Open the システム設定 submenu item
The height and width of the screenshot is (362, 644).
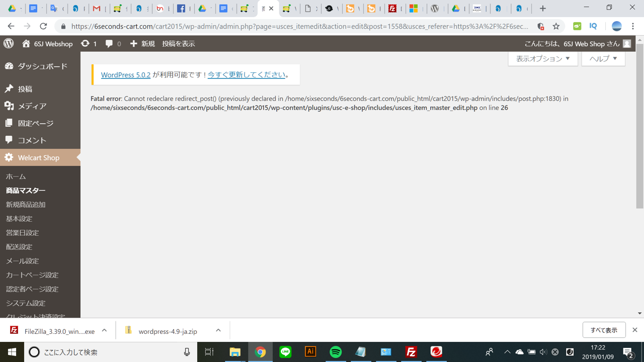26,303
